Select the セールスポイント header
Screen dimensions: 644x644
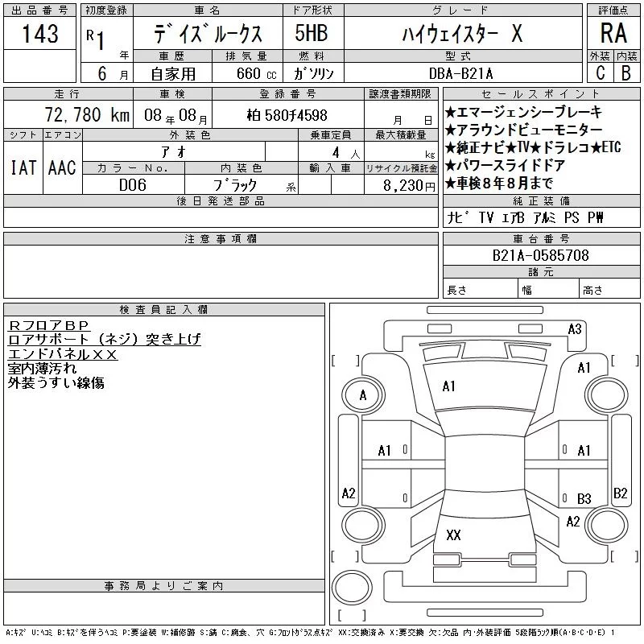coord(541,94)
